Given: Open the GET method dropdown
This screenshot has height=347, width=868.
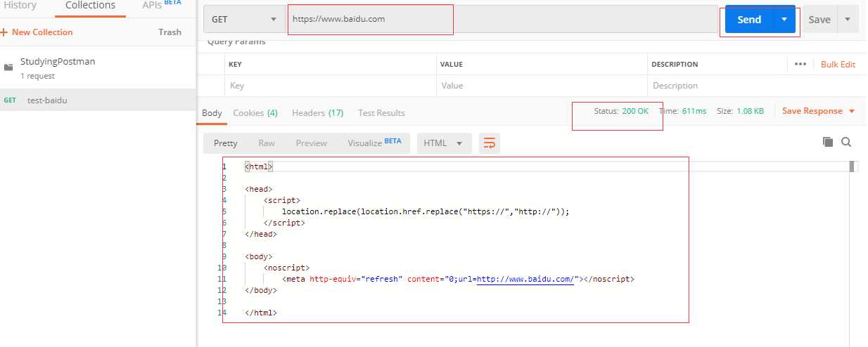Looking at the screenshot, I should 243,19.
